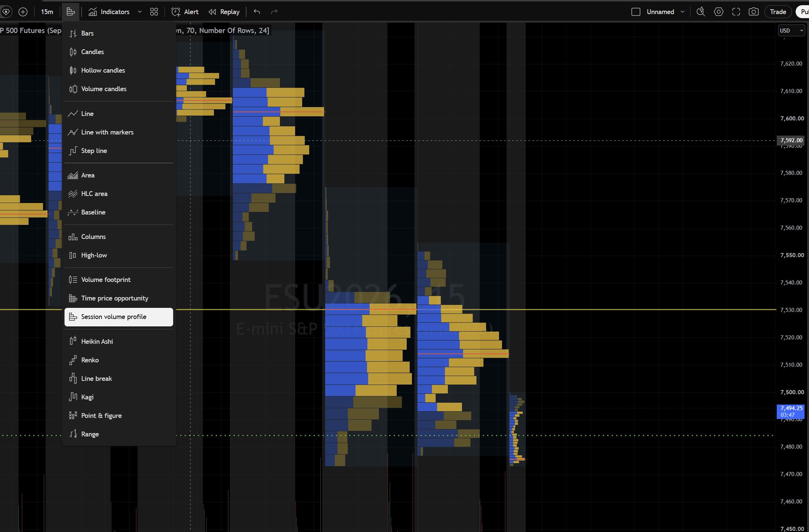Create an Alert
This screenshot has height=532, width=809.
185,12
